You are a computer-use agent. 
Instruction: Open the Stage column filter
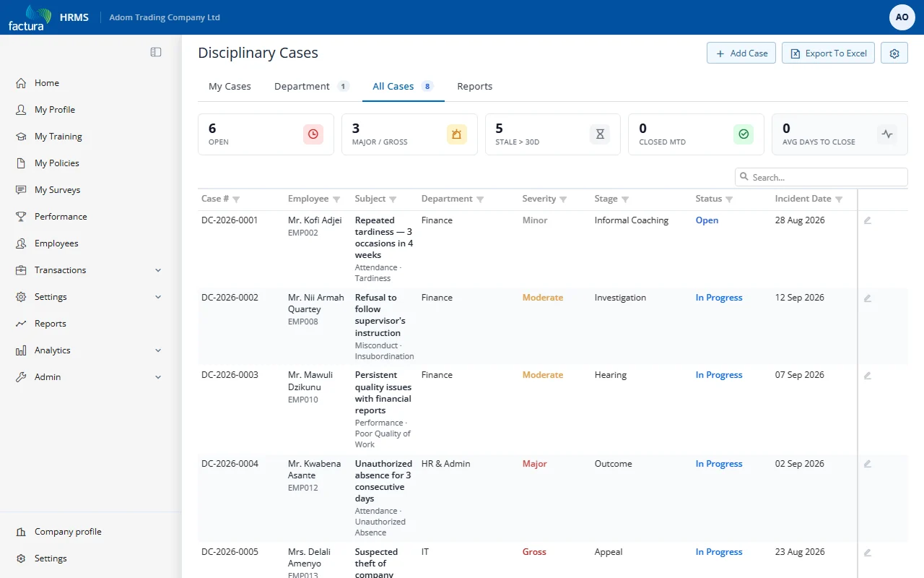point(625,199)
